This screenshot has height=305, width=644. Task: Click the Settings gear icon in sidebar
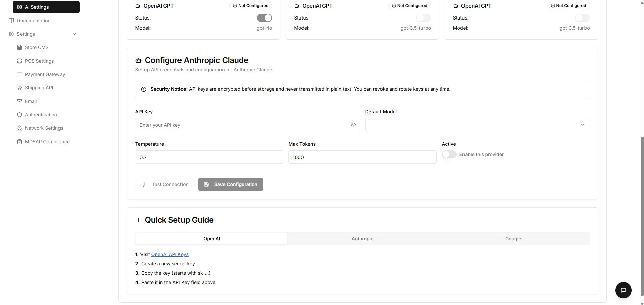tap(11, 34)
